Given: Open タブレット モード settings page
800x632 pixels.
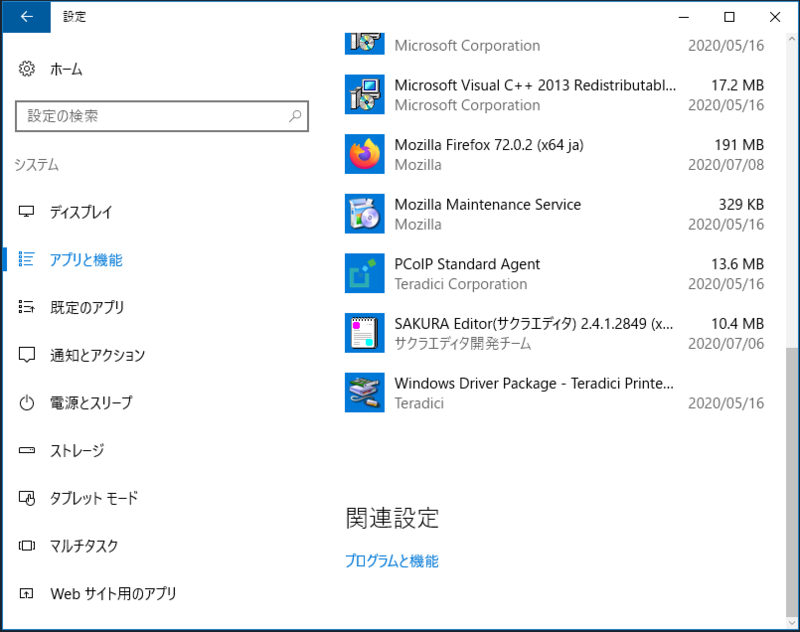Looking at the screenshot, I should [94, 498].
